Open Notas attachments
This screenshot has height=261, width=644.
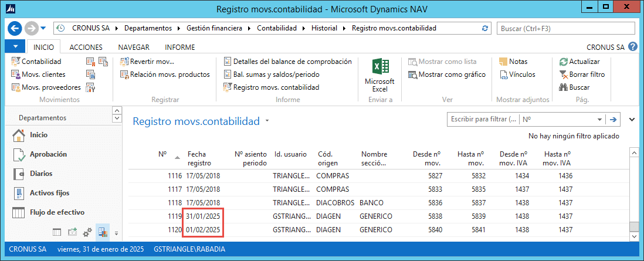513,62
